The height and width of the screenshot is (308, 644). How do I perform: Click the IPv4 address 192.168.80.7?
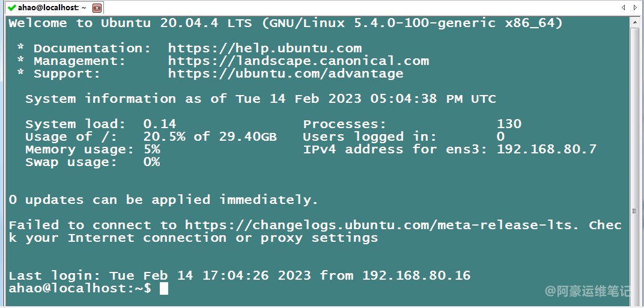(x=546, y=149)
